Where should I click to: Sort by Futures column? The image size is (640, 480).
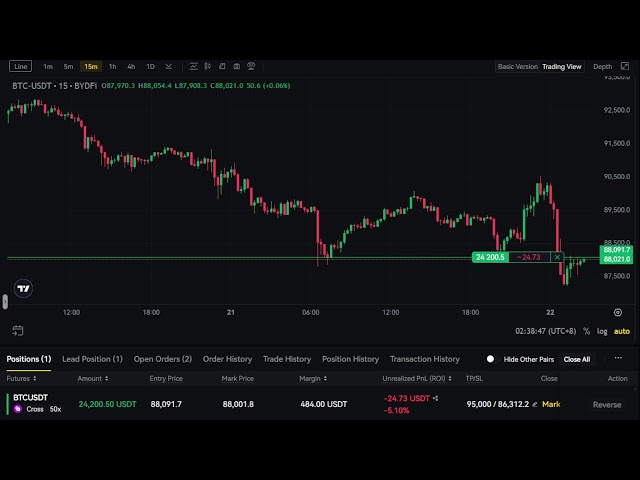21,379
